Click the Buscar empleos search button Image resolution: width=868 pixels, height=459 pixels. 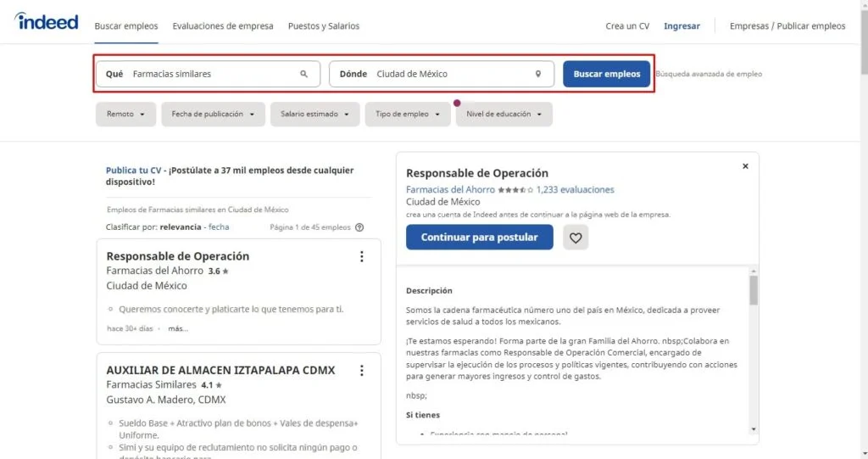[x=607, y=74]
